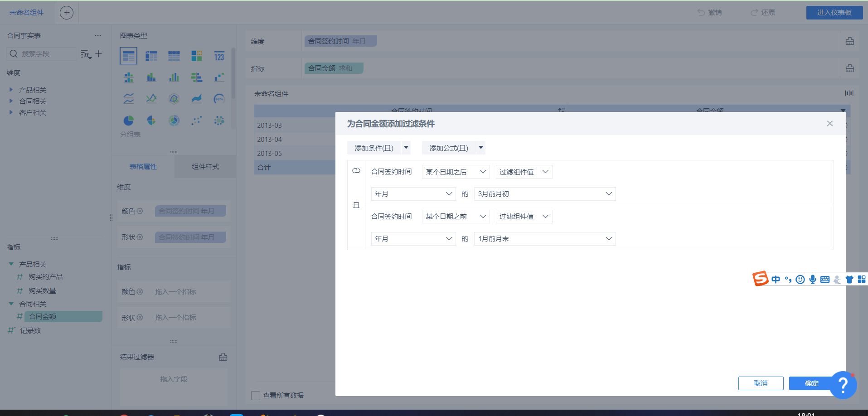Image resolution: width=868 pixels, height=416 pixels.
Task: Select the group table chart type
Action: (x=129, y=56)
